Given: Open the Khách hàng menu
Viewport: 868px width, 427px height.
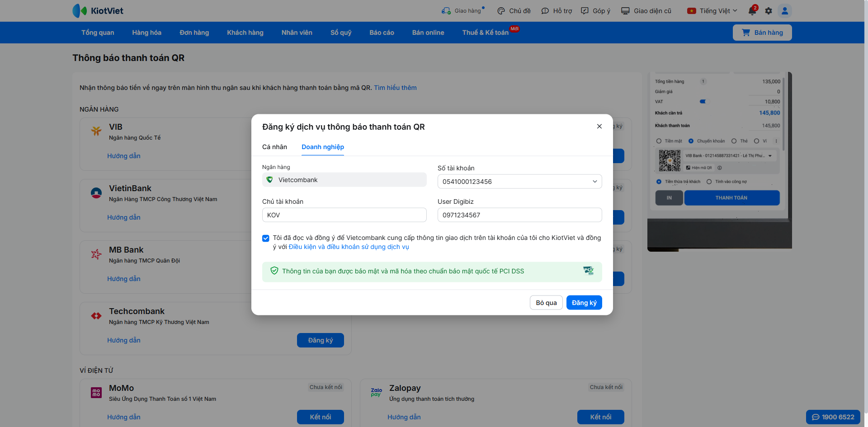Looking at the screenshot, I should [245, 33].
